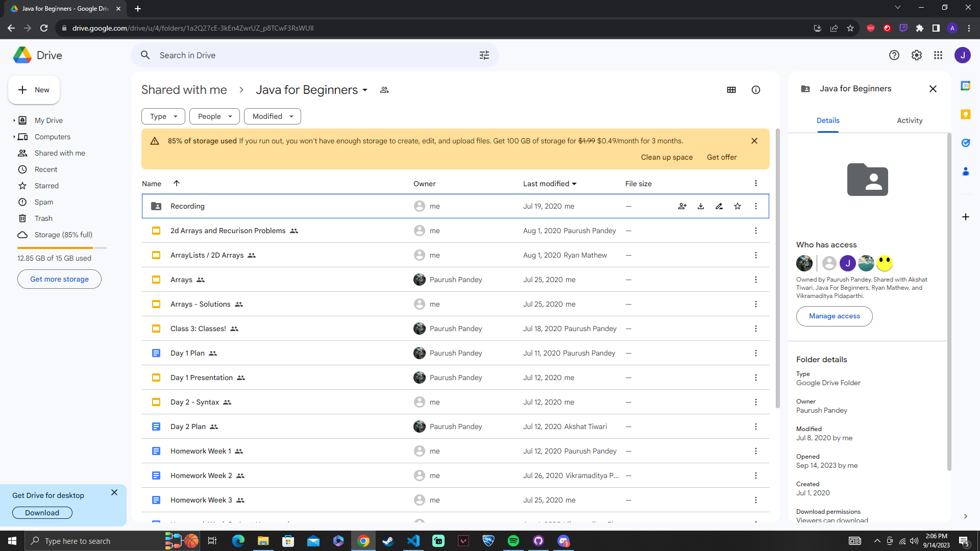Open Google Tasks side panel

click(966, 143)
